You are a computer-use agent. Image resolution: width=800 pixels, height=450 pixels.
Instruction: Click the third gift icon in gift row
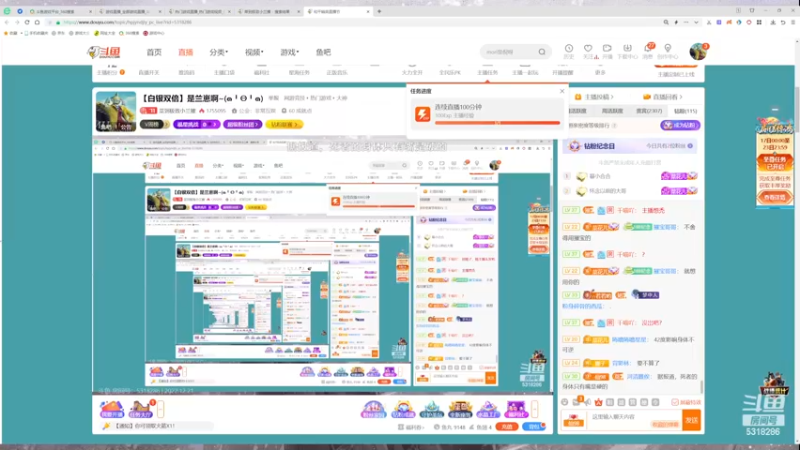432,409
